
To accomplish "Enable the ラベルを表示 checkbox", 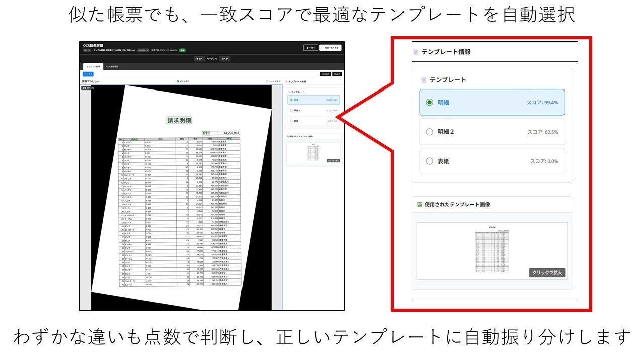I will pos(267,81).
